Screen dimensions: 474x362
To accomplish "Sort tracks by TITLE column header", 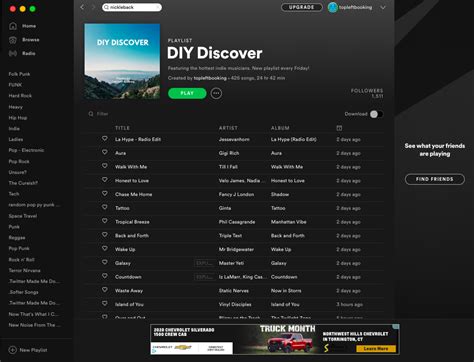I will pos(122,128).
